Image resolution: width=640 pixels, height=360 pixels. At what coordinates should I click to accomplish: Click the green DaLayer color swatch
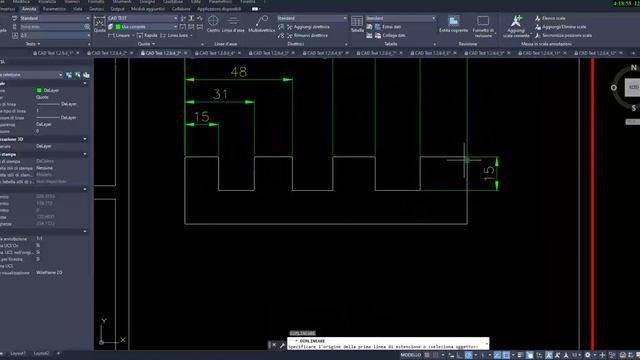coord(39,90)
